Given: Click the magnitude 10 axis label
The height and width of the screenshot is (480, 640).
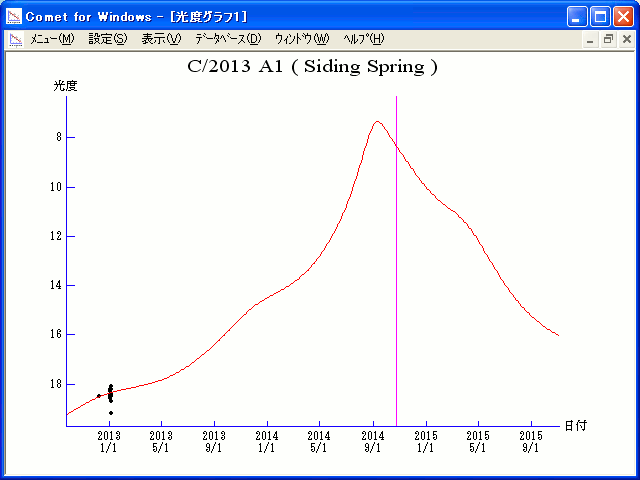Looking at the screenshot, I should point(57,187).
